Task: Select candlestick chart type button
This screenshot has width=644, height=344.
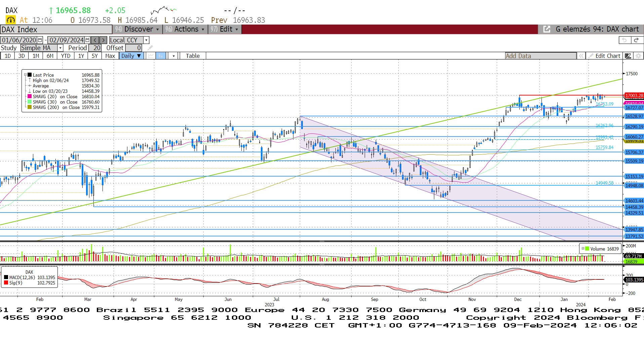Action: (161, 56)
